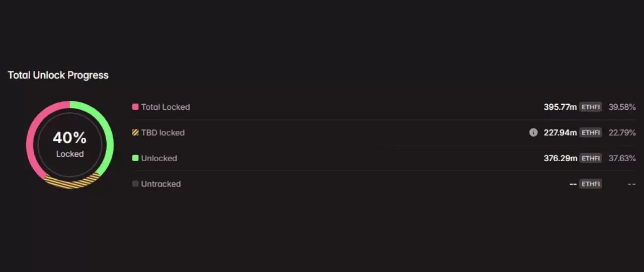
Task: Click the 40% Locked label in chart center
Action: tap(70, 144)
